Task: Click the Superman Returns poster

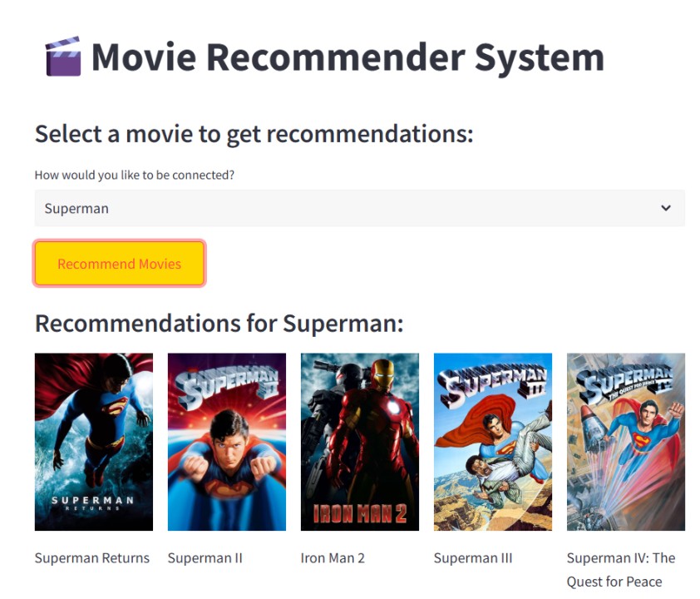Action: pyautogui.click(x=94, y=442)
